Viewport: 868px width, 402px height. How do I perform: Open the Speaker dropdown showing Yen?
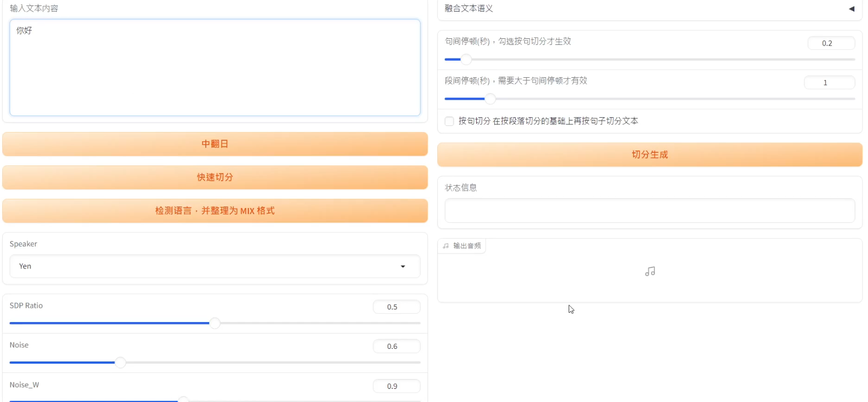(x=215, y=266)
